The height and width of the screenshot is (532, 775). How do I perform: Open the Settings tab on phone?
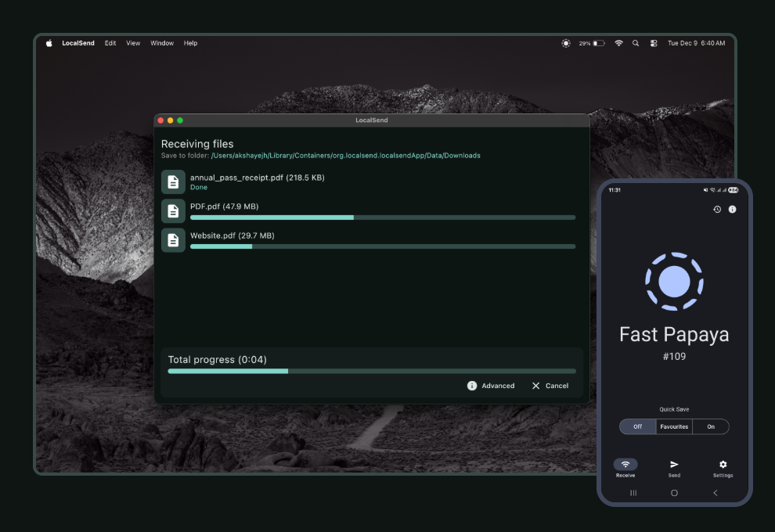coord(723,468)
